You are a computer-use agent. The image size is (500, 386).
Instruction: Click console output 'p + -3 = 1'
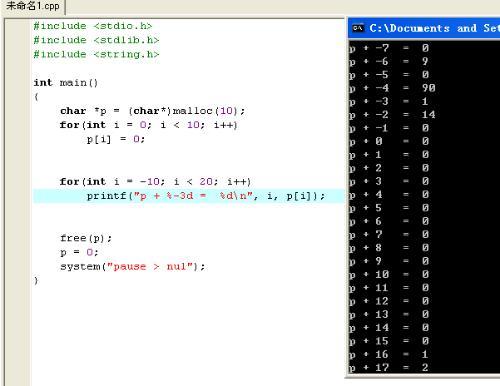[389, 102]
